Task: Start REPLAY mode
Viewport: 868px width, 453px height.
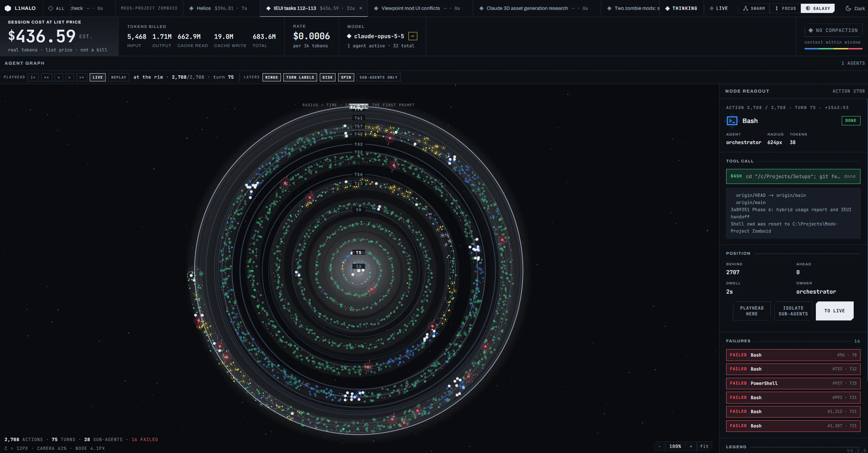Action: pyautogui.click(x=119, y=77)
